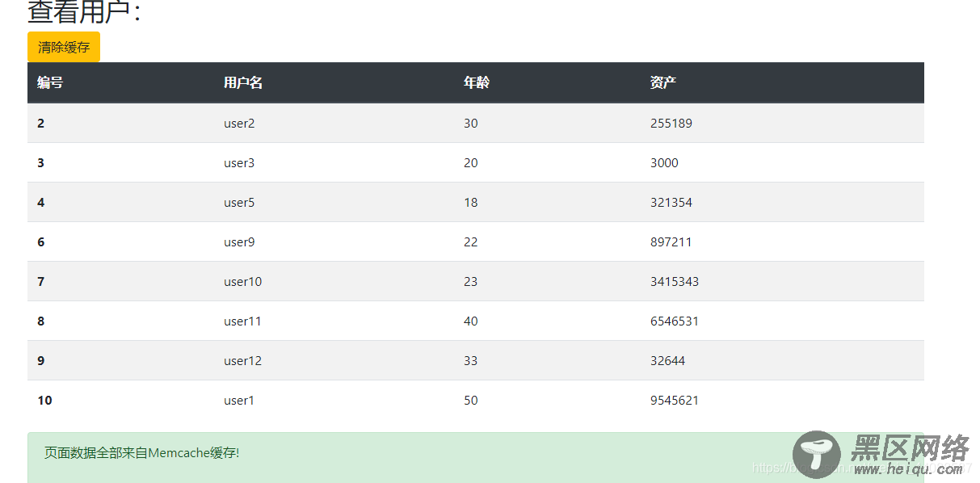Select asset value 321354
980x483 pixels.
point(671,203)
